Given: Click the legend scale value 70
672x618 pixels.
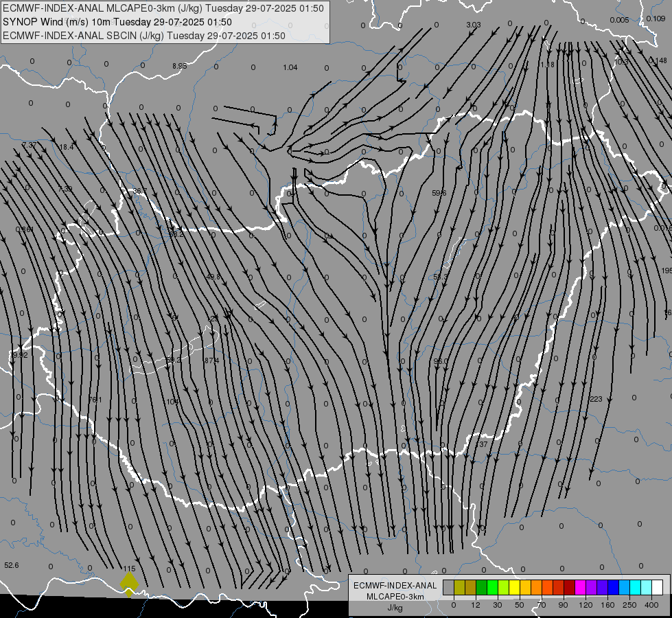Looking at the screenshot, I should tap(542, 605).
